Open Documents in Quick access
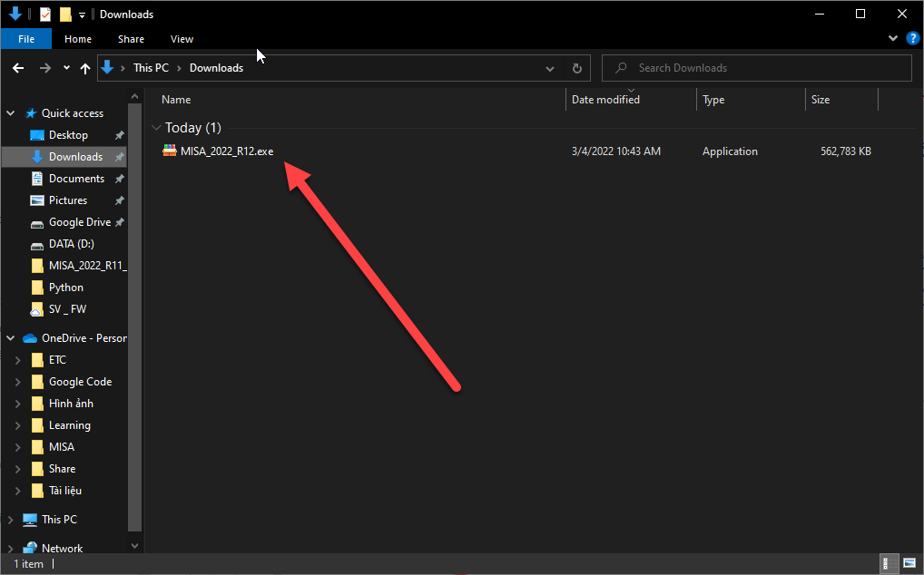Image resolution: width=924 pixels, height=575 pixels. (x=76, y=179)
